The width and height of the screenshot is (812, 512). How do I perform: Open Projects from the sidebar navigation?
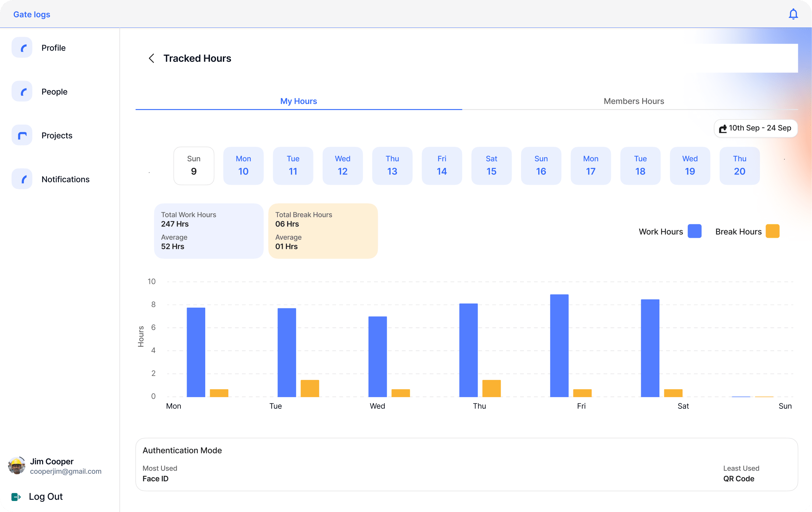22,135
